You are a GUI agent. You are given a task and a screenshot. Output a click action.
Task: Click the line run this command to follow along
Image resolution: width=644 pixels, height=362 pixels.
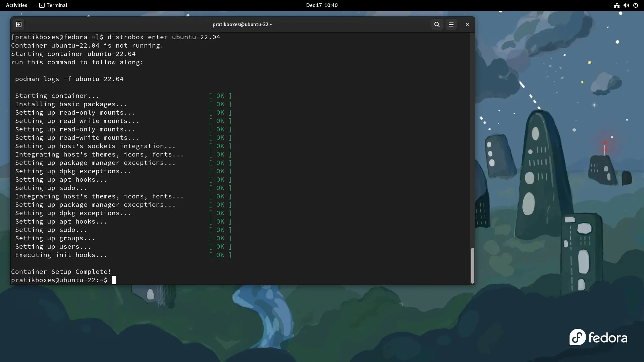(77, 62)
